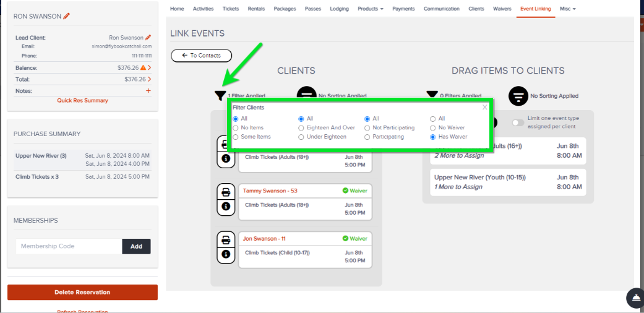This screenshot has height=313, width=644.
Task: Select the No Items radio button
Action: (x=235, y=128)
